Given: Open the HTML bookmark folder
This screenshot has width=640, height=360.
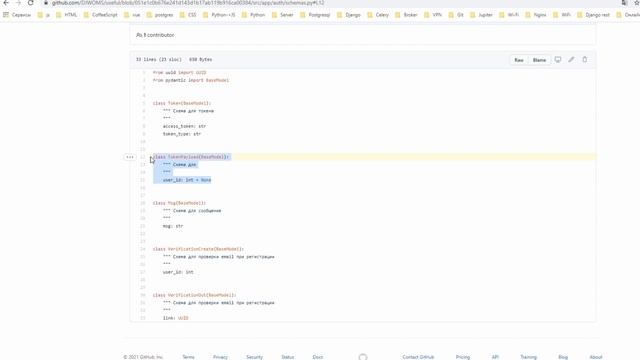Looking at the screenshot, I should point(67,15).
